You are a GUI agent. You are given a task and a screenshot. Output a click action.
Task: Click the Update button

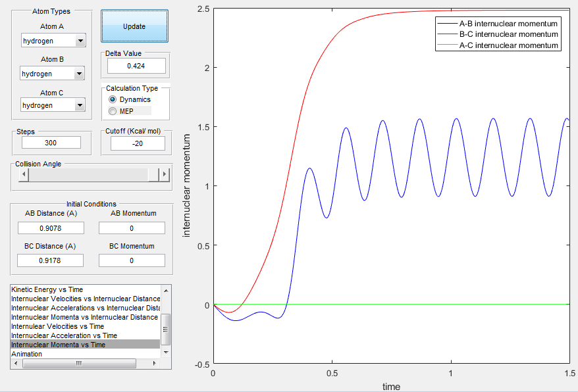[134, 26]
